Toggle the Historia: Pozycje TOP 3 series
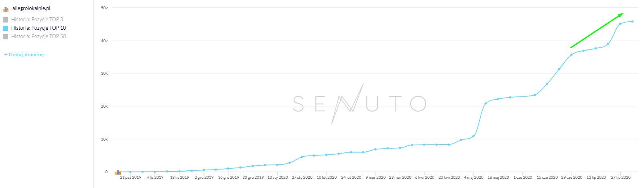 click(37, 19)
